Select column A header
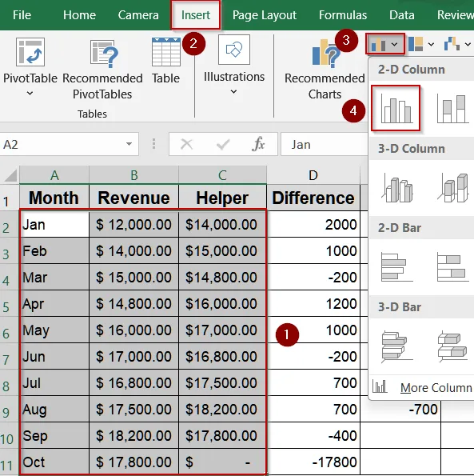The image size is (474, 476). coord(54,175)
